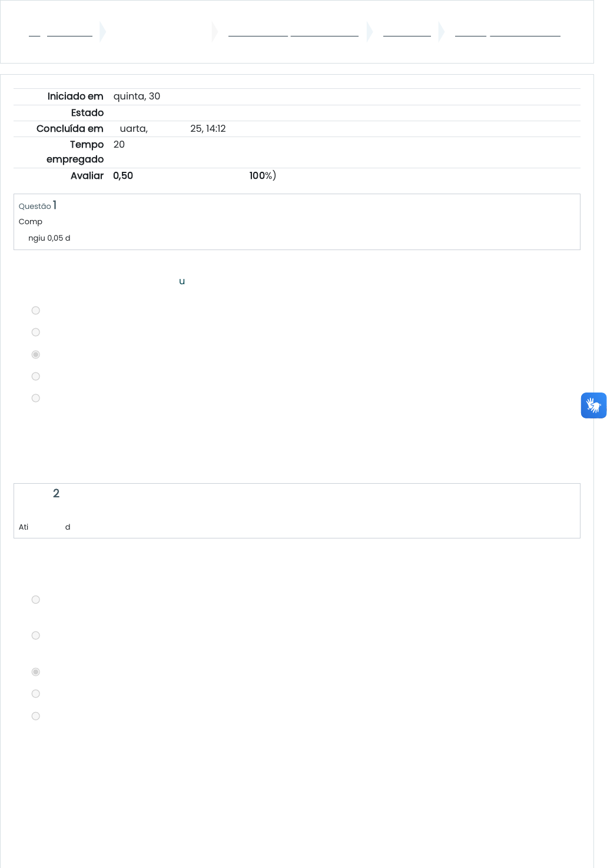Choose the second radio option in question 2
The image size is (607, 868).
coord(36,636)
